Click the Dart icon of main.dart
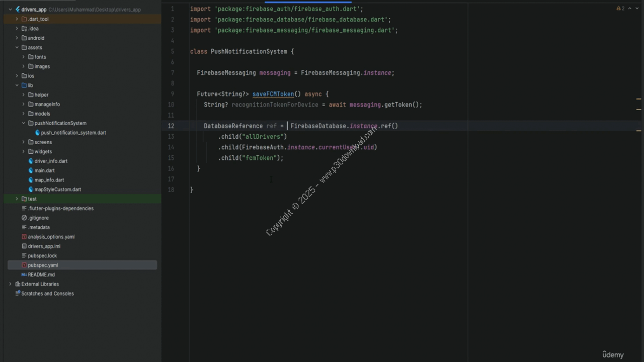Image resolution: width=644 pixels, height=362 pixels. (x=31, y=170)
